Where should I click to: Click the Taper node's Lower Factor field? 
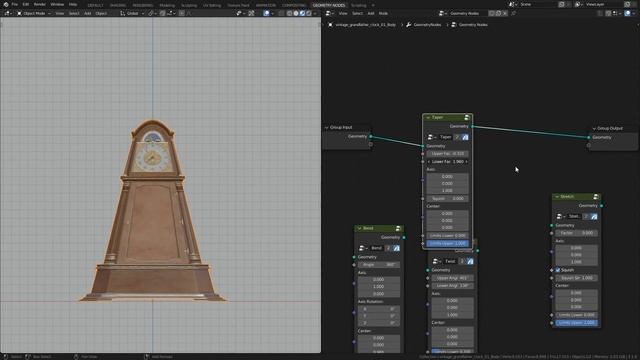[448, 162]
